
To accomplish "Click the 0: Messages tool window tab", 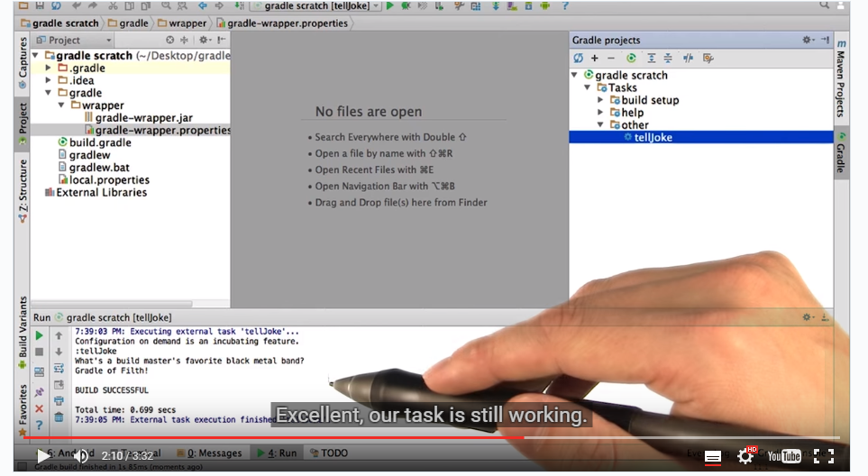I will [209, 453].
